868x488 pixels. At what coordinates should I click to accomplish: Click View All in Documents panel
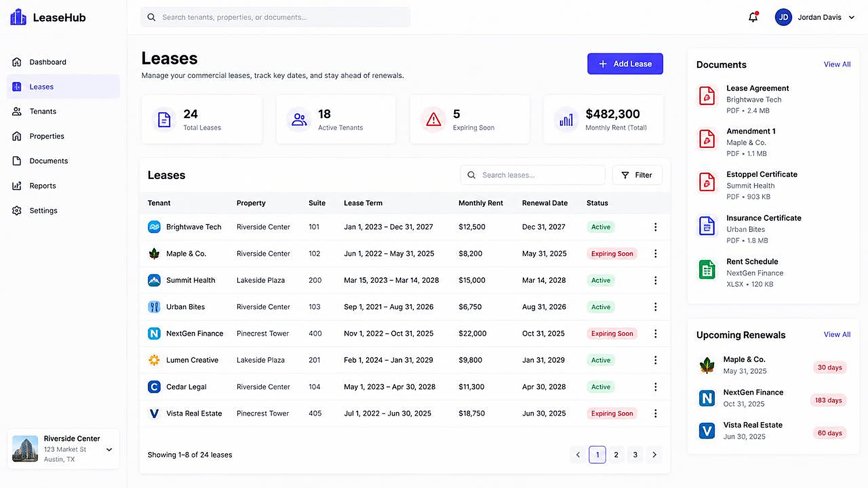(837, 64)
